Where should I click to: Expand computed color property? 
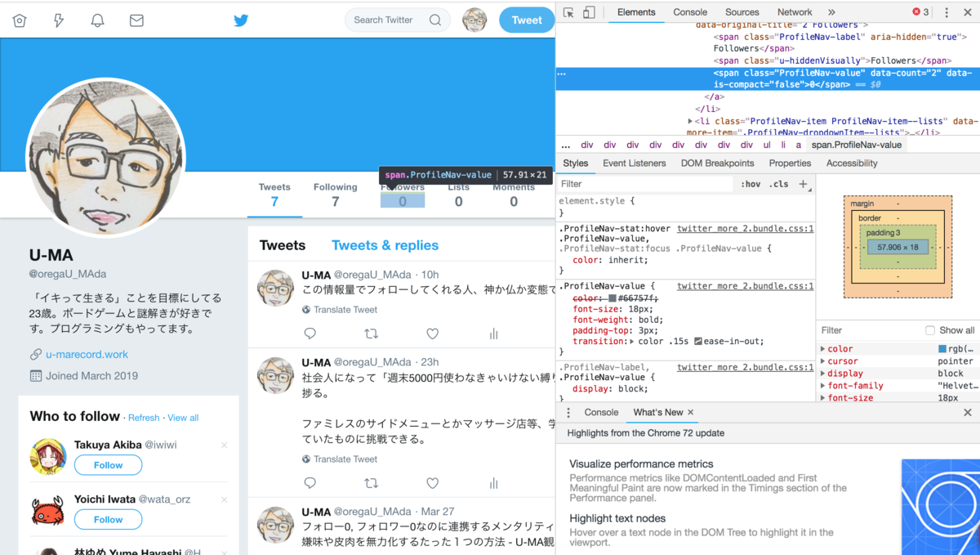822,349
